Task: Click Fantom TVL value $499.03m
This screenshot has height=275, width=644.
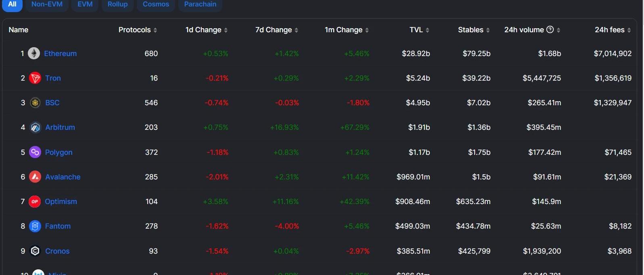Action: [413, 226]
